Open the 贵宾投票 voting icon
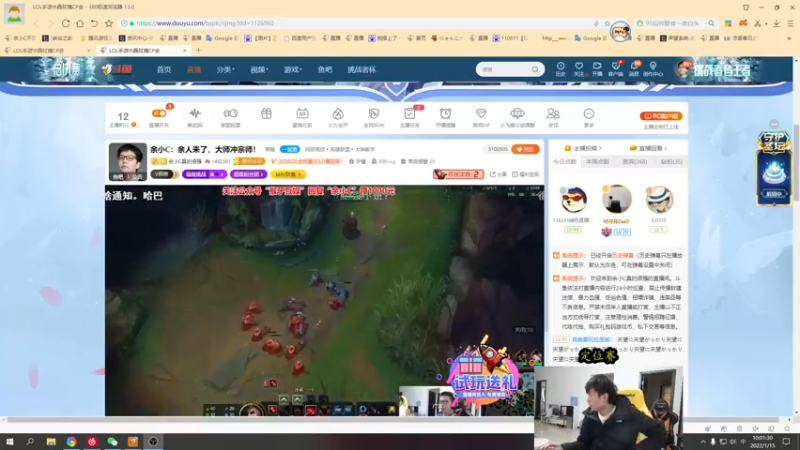 [230, 113]
